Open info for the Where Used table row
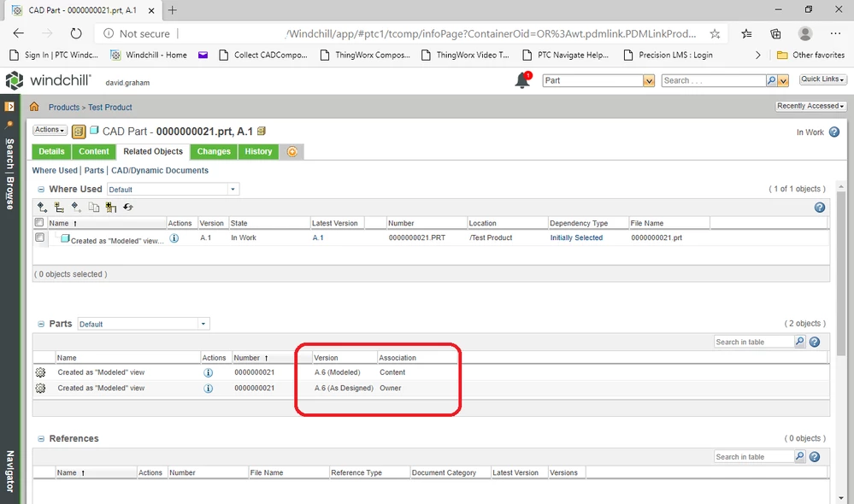The image size is (854, 504). [174, 237]
